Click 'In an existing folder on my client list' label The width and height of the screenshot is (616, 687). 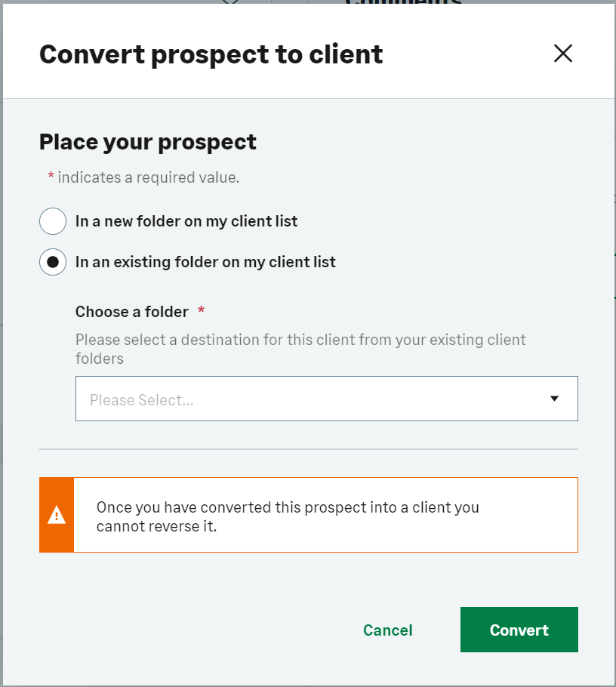click(205, 262)
